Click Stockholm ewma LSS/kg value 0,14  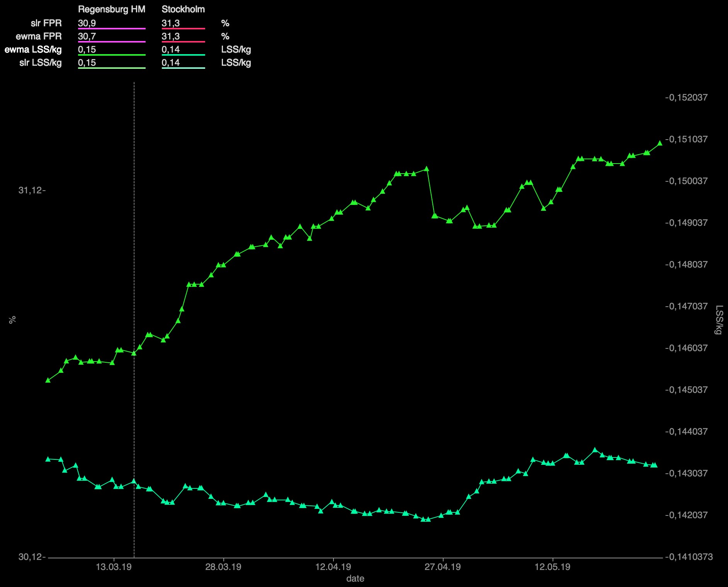pyautogui.click(x=170, y=49)
